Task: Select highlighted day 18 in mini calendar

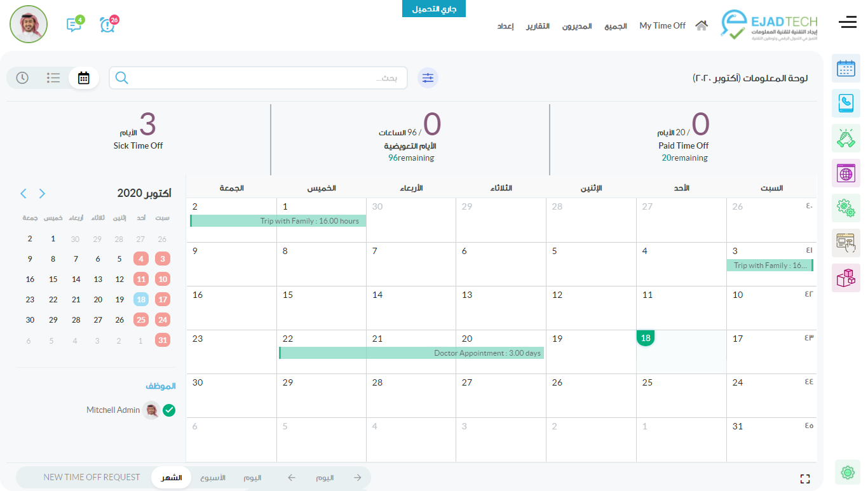Action: (141, 299)
